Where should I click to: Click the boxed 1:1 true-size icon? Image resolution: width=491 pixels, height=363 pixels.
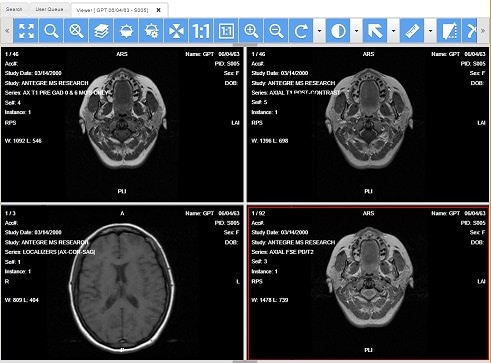click(226, 31)
